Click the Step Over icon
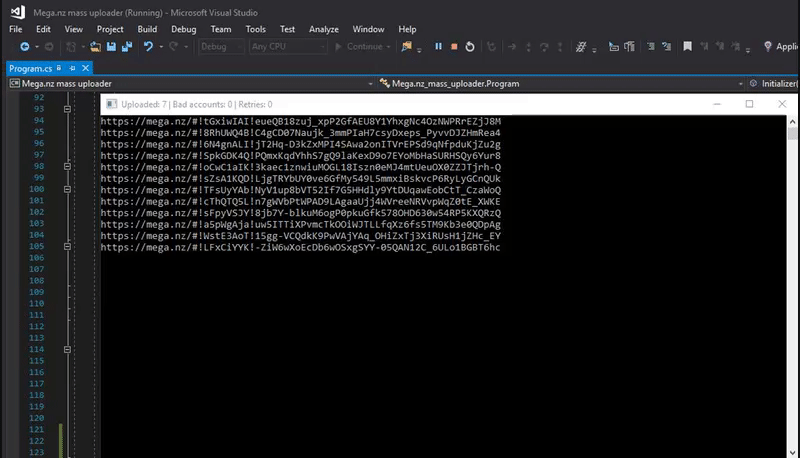This screenshot has width=800, height=458. click(544, 46)
